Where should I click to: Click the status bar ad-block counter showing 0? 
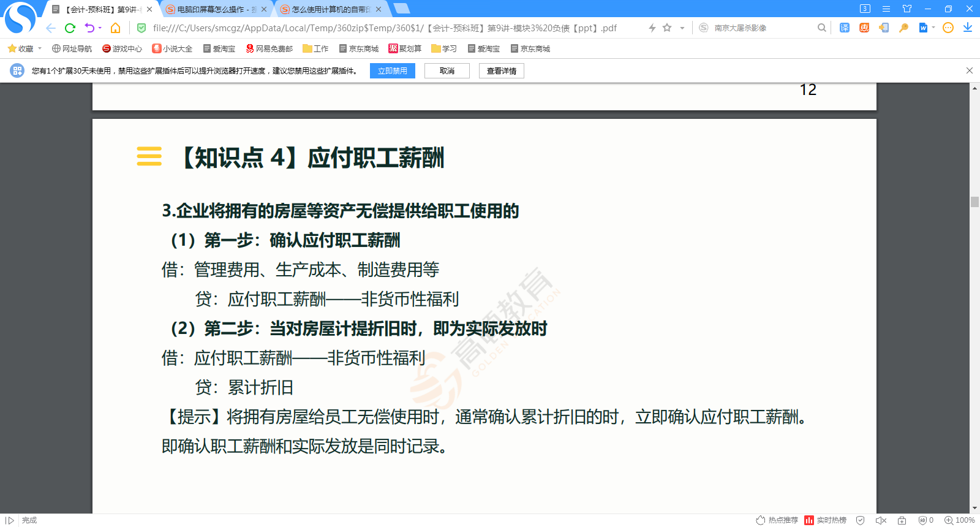coord(925,520)
